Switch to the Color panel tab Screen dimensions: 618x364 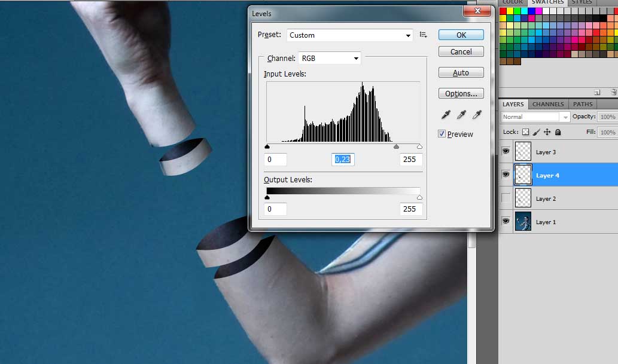tap(513, 2)
